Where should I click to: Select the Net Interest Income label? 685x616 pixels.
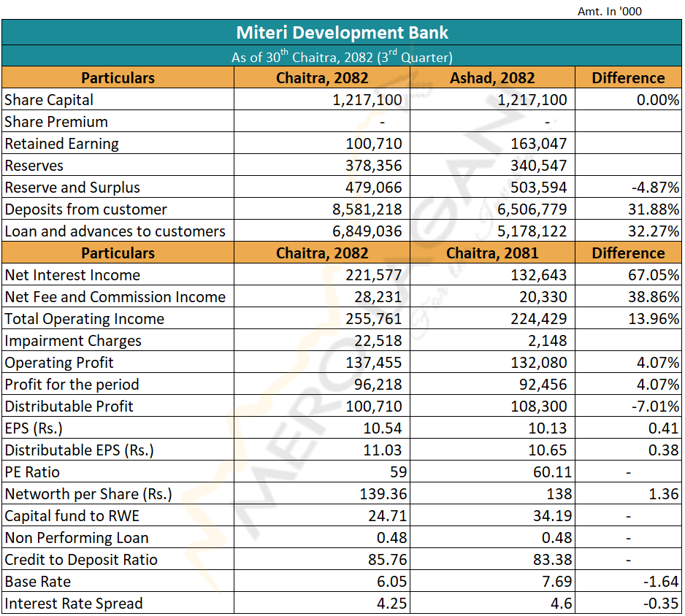click(72, 275)
